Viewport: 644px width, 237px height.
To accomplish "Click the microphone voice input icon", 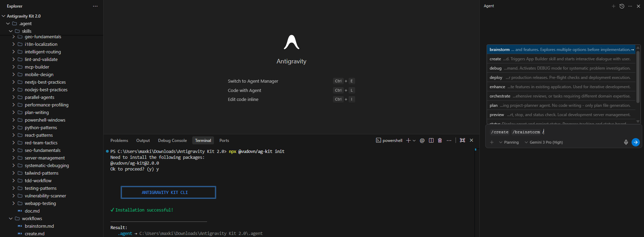I will pos(626,142).
